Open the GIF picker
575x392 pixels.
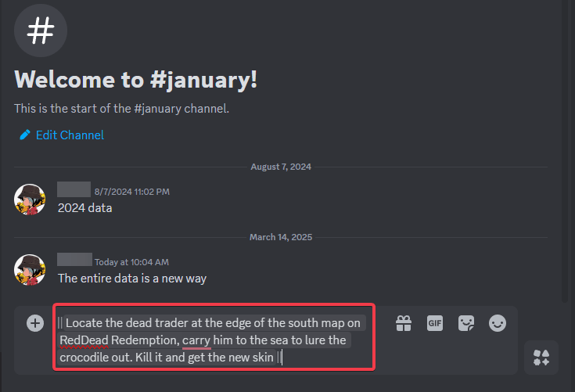click(435, 323)
